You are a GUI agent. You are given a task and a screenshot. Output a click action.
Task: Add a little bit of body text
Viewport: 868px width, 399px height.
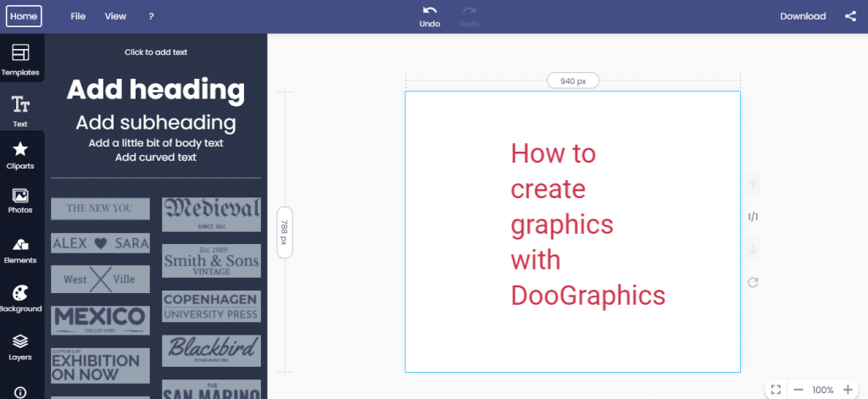point(156,143)
